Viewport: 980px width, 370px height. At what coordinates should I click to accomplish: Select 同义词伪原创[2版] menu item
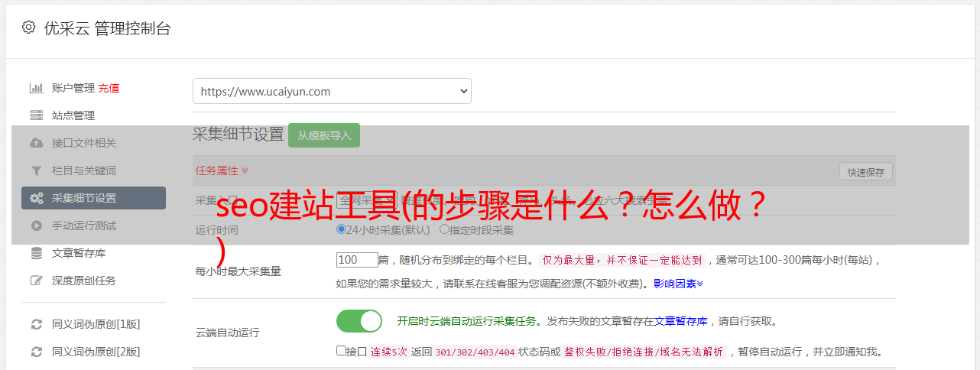[x=96, y=352]
